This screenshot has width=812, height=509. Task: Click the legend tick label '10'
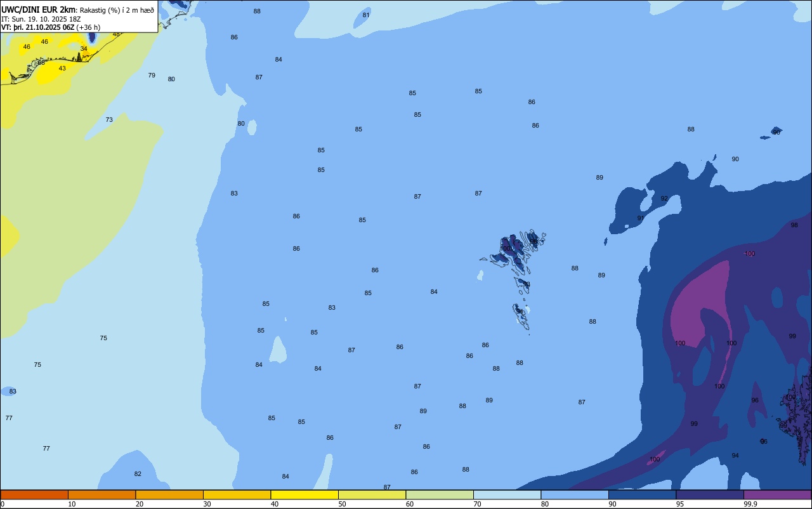(x=72, y=504)
